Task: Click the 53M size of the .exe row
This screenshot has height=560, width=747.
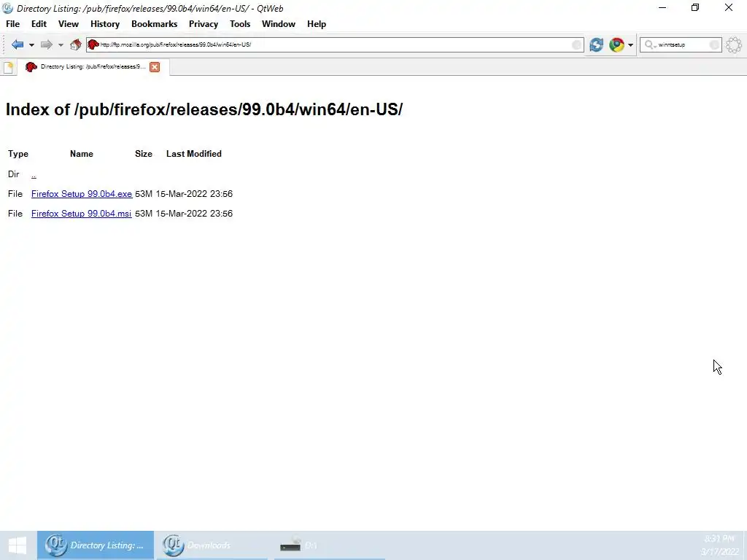Action: coord(144,194)
